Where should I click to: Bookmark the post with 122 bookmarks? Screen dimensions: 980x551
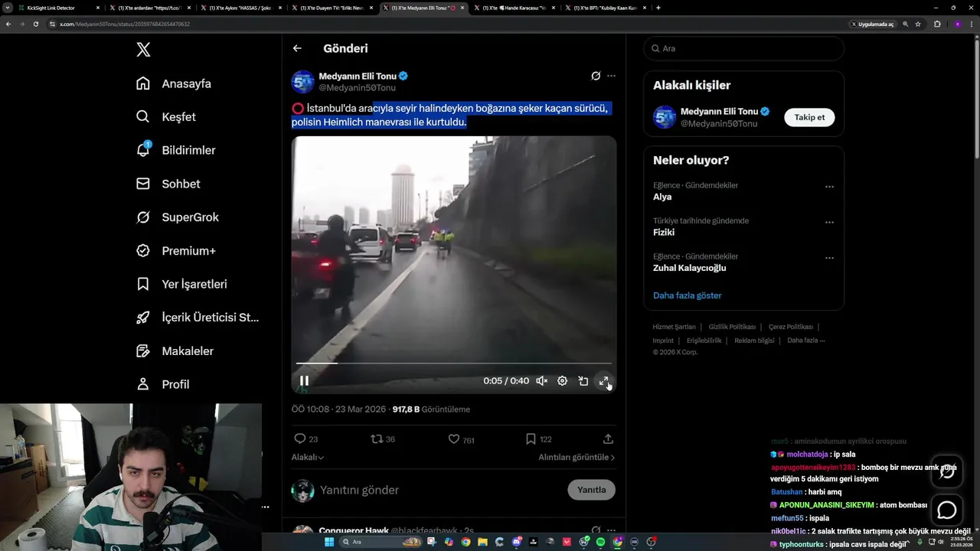[531, 439]
